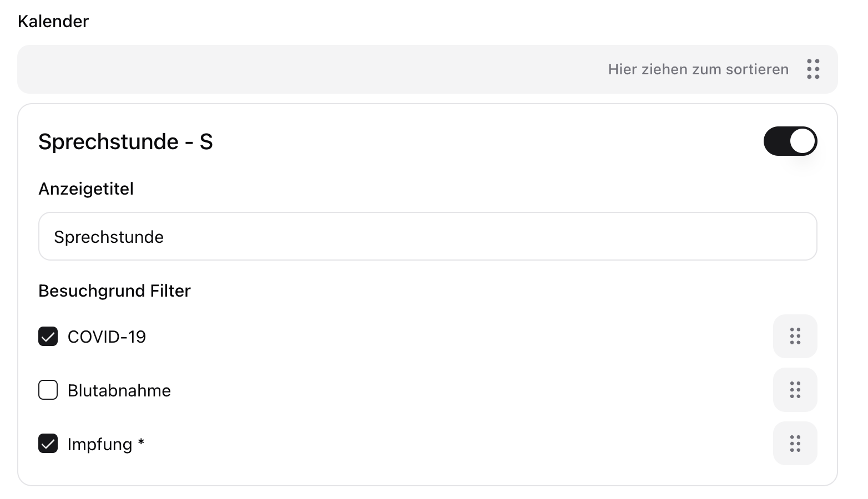Click the Anzeigetitel field label

[86, 189]
